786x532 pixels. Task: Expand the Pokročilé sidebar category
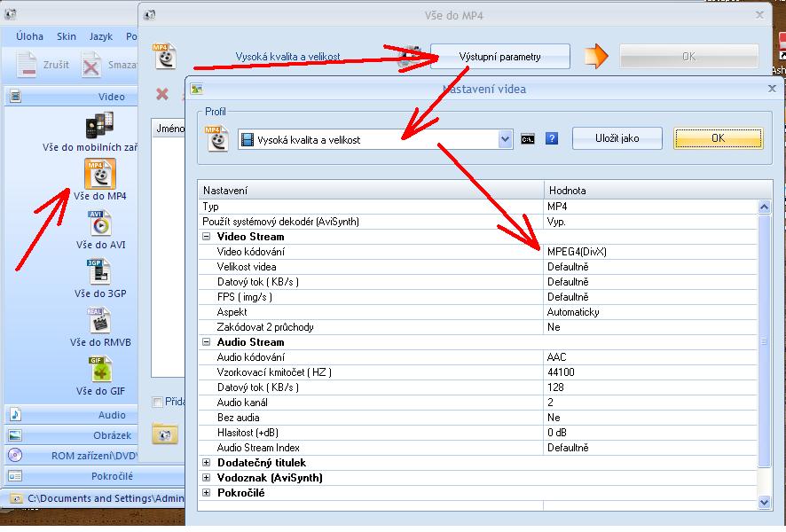(95, 476)
